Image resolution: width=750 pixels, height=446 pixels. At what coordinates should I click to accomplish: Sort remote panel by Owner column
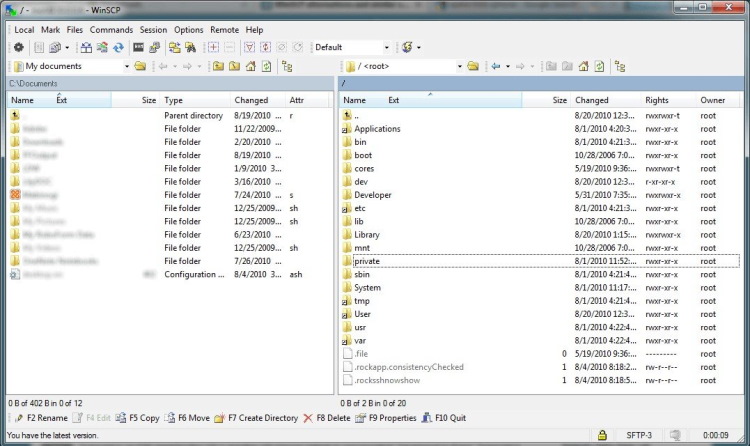(x=717, y=100)
